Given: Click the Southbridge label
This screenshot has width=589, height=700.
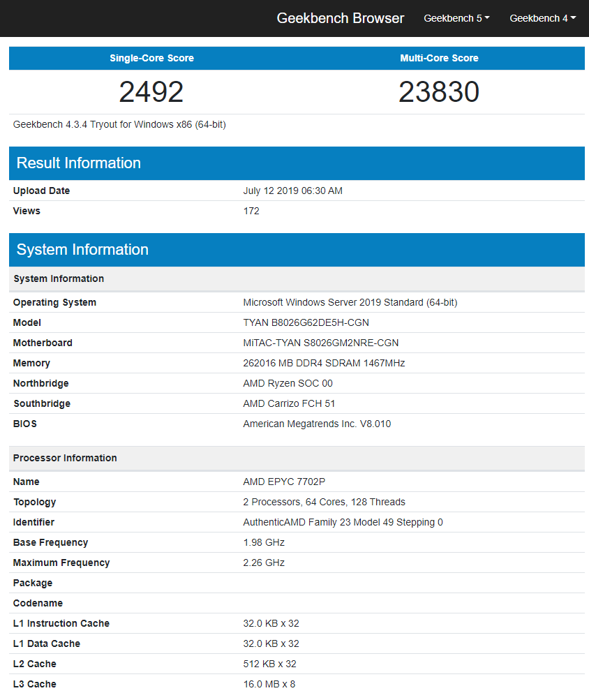Looking at the screenshot, I should pyautogui.click(x=42, y=403).
